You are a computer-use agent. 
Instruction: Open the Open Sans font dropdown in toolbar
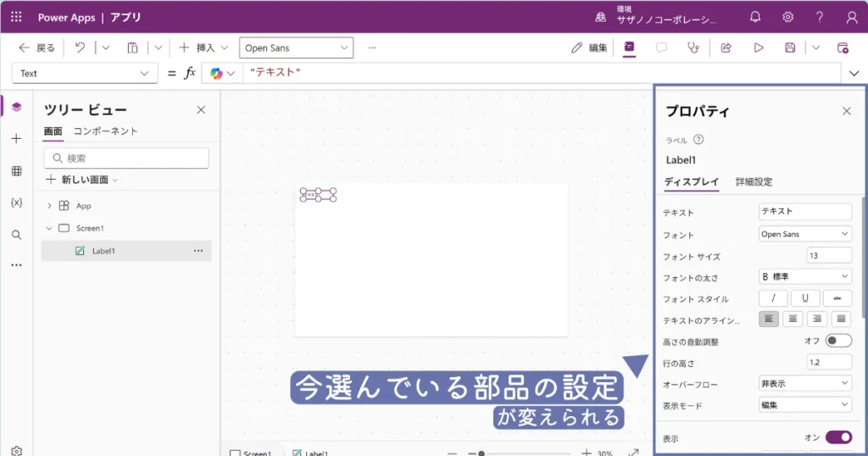[x=296, y=48]
